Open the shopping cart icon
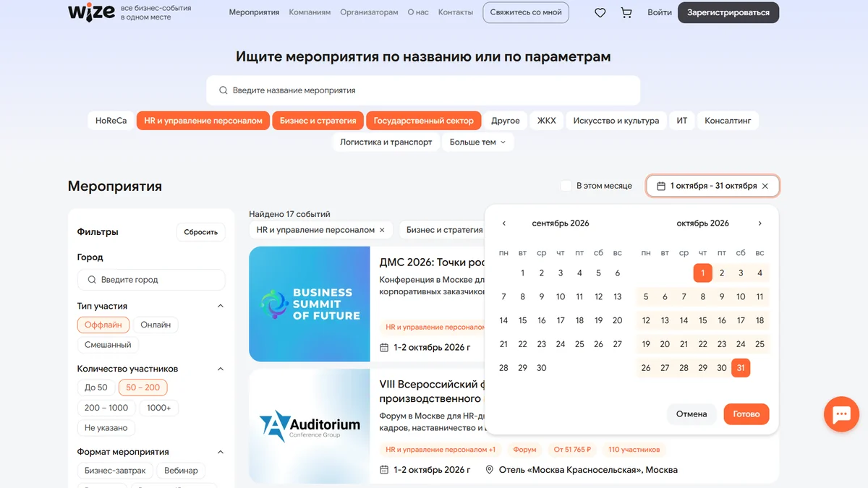868x488 pixels. [626, 13]
